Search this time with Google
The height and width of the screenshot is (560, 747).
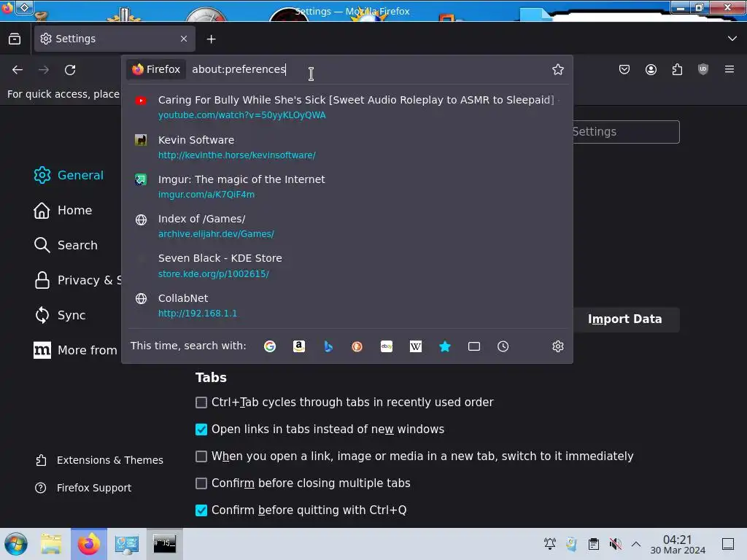270,346
